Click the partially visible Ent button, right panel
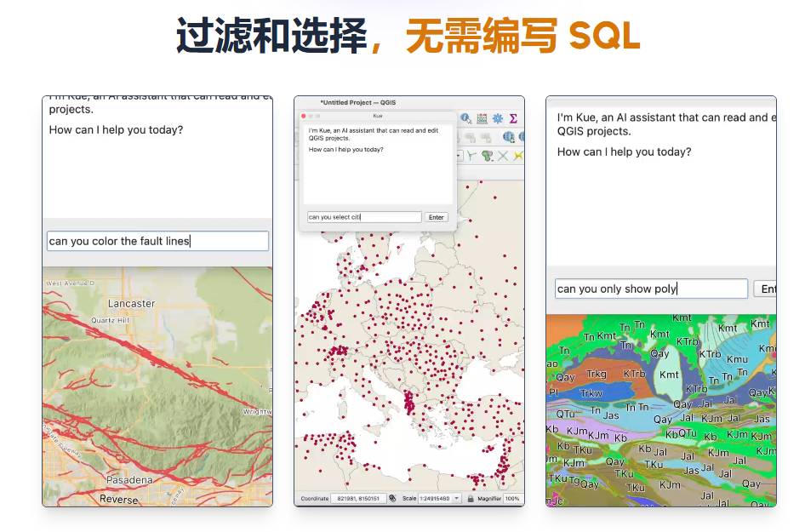The image size is (805, 532). point(765,289)
